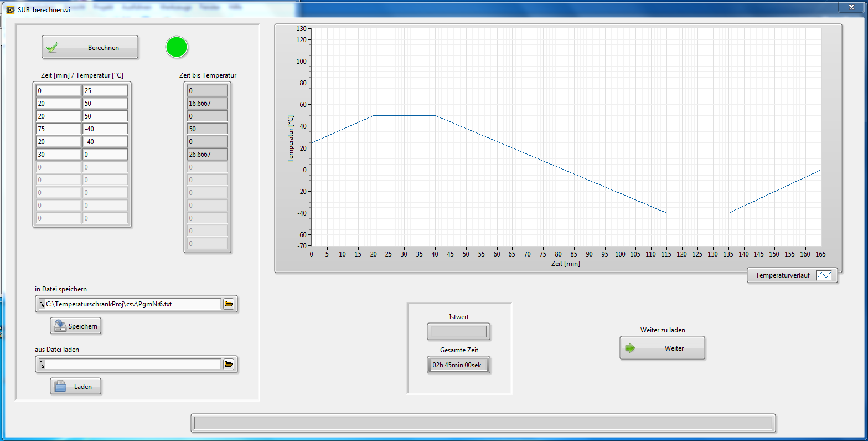
Task: Select the time cell in the row with temperature 25
Action: [59, 90]
